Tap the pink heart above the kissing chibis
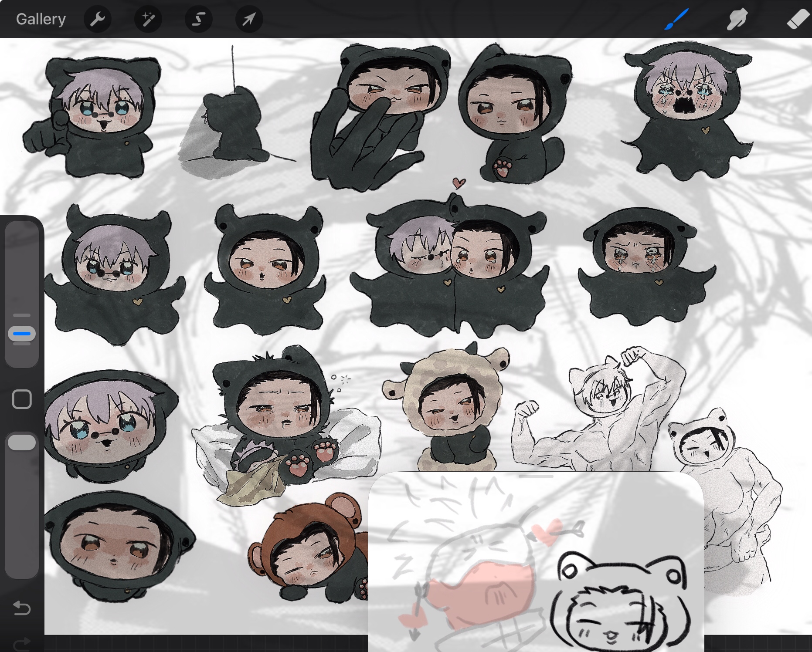The image size is (812, 652). click(459, 182)
